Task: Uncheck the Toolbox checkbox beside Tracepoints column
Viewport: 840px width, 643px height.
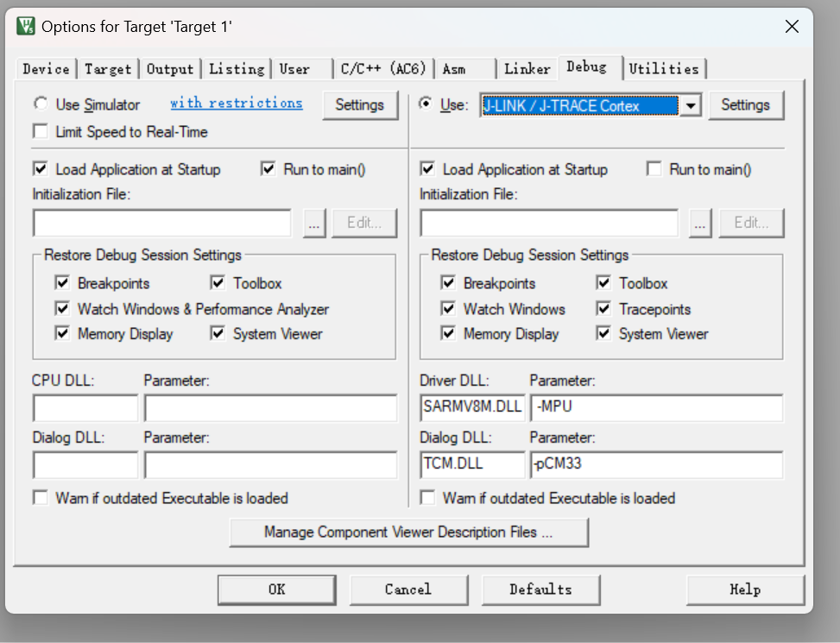Action: pos(603,283)
